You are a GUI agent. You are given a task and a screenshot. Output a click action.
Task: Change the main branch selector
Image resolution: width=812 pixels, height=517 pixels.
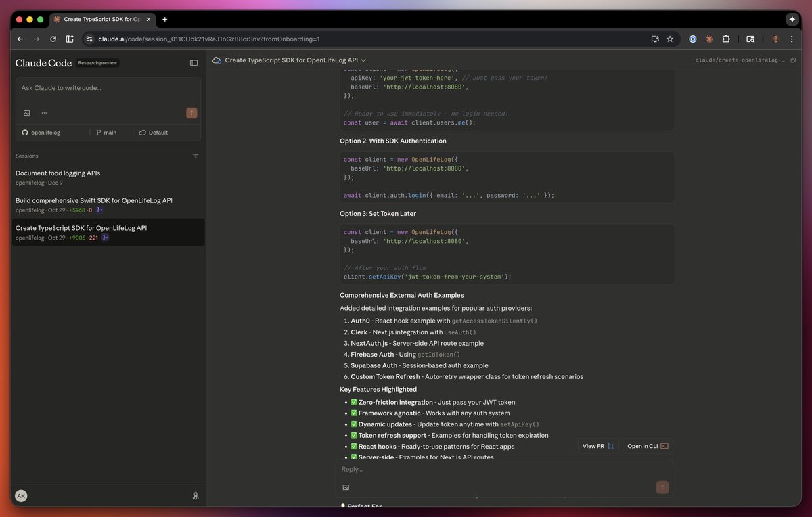pos(106,133)
